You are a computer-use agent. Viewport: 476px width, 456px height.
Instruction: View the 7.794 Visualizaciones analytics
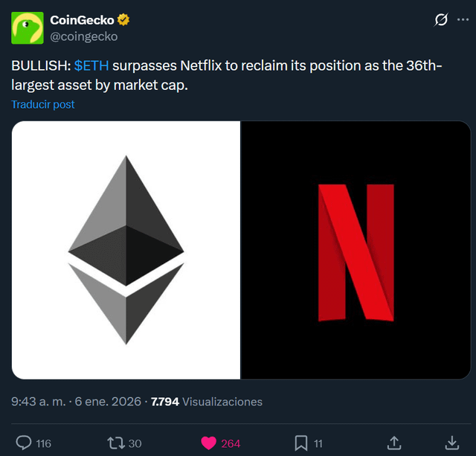[206, 402]
